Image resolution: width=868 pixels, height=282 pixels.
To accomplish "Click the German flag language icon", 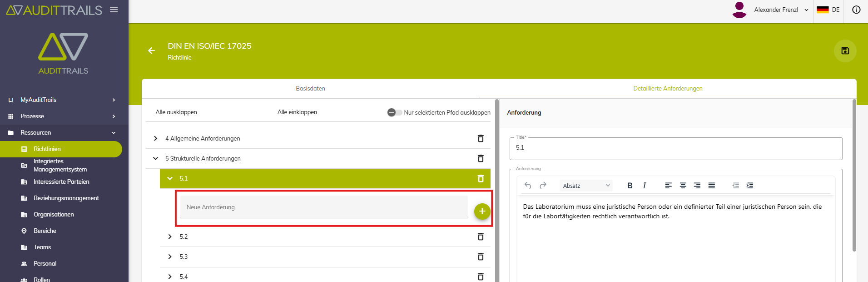I will click(823, 10).
